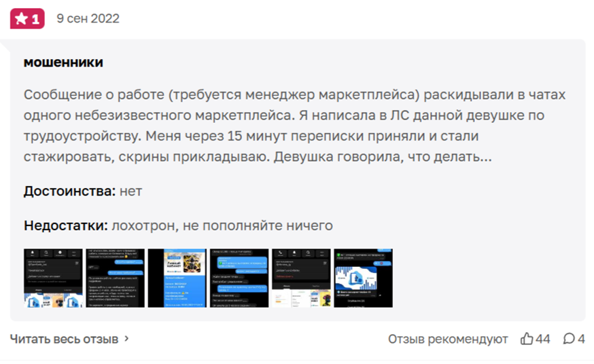
Task: Click the one-star rating badge
Action: [x=27, y=18]
